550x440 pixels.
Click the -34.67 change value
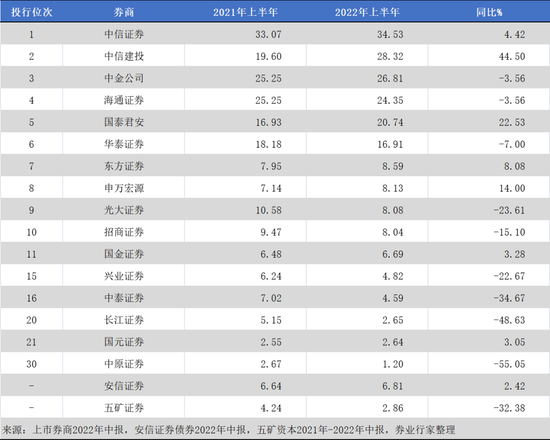point(509,298)
